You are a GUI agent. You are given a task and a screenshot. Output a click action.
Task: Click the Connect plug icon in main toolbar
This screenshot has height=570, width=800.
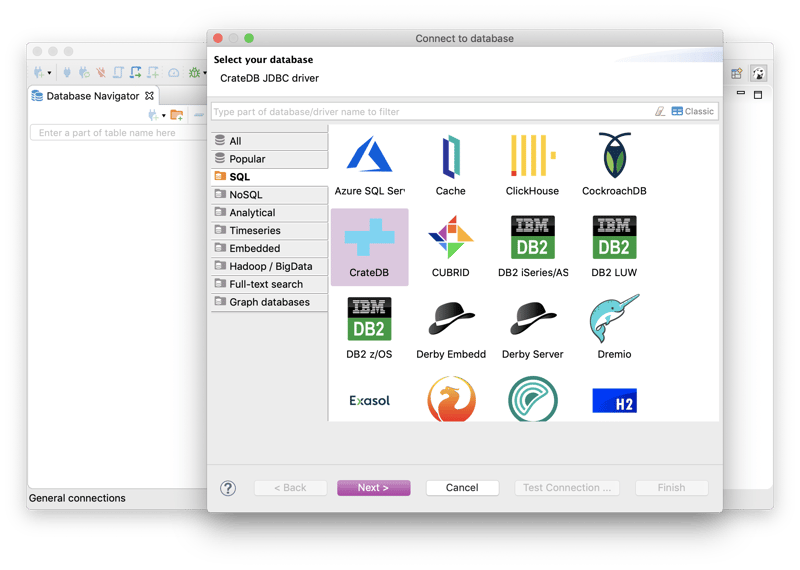(67, 72)
